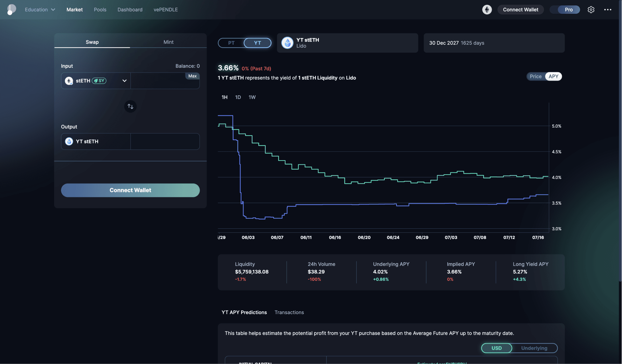Click the Max button in Input
Screen dimensions: 622x364
[193, 76]
